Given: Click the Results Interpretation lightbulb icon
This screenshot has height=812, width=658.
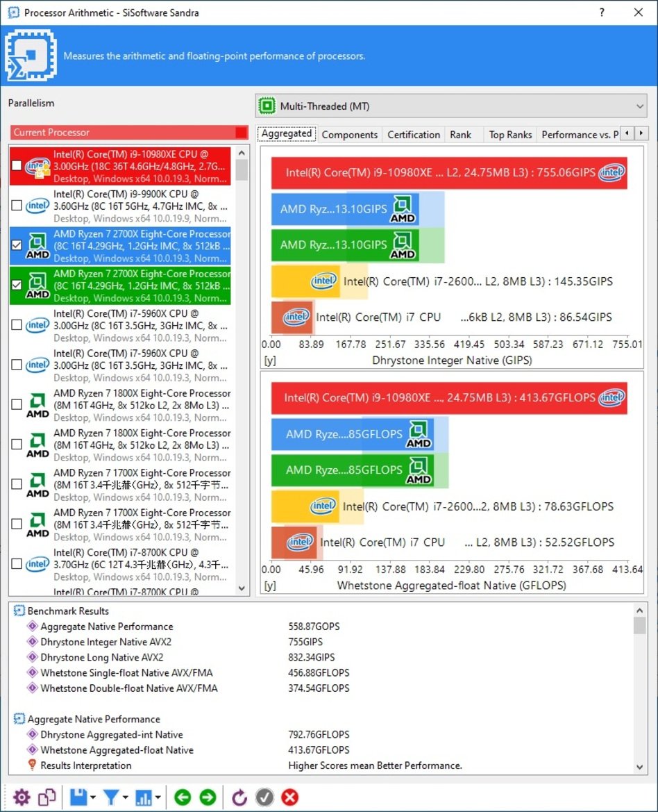Looking at the screenshot, I should (x=32, y=765).
